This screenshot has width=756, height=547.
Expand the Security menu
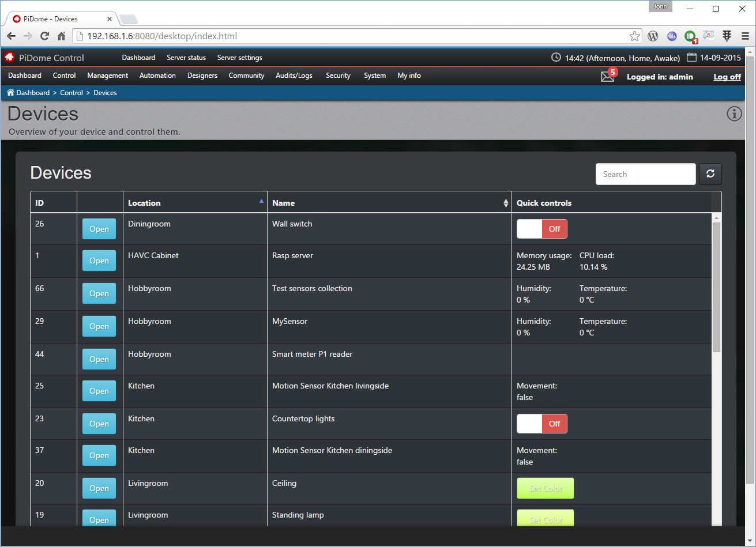338,76
